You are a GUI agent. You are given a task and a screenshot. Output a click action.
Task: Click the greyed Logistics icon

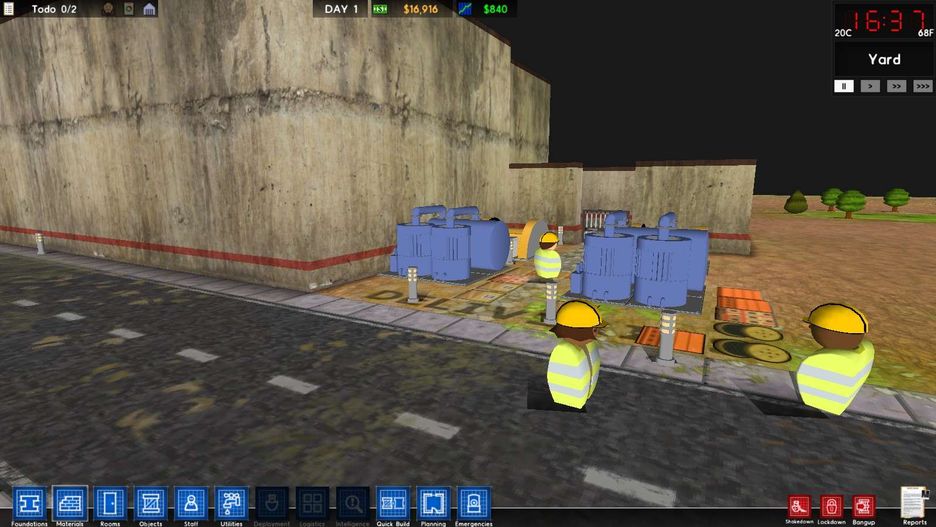312,503
